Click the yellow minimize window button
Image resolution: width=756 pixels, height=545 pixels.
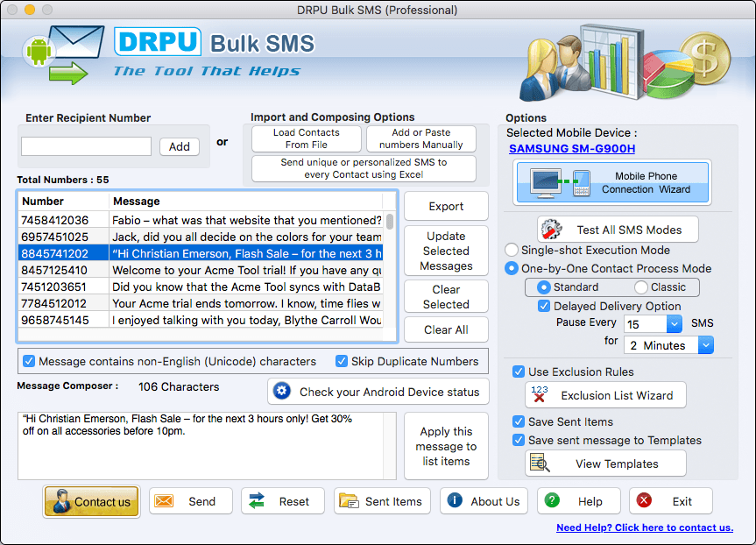(30, 9)
